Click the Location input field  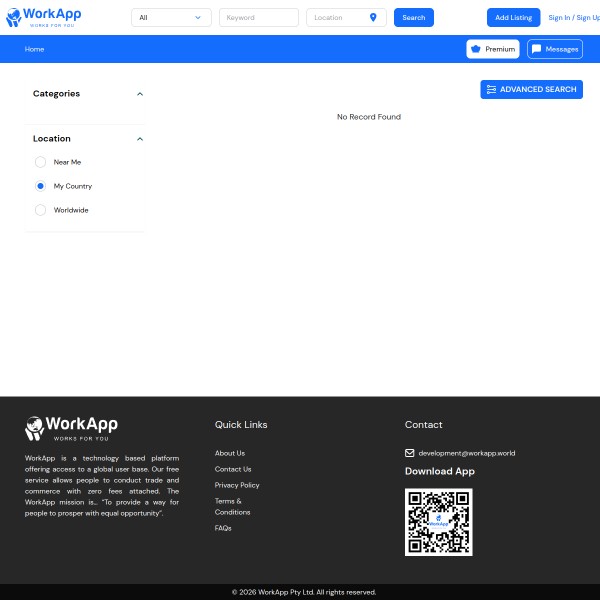coord(346,18)
